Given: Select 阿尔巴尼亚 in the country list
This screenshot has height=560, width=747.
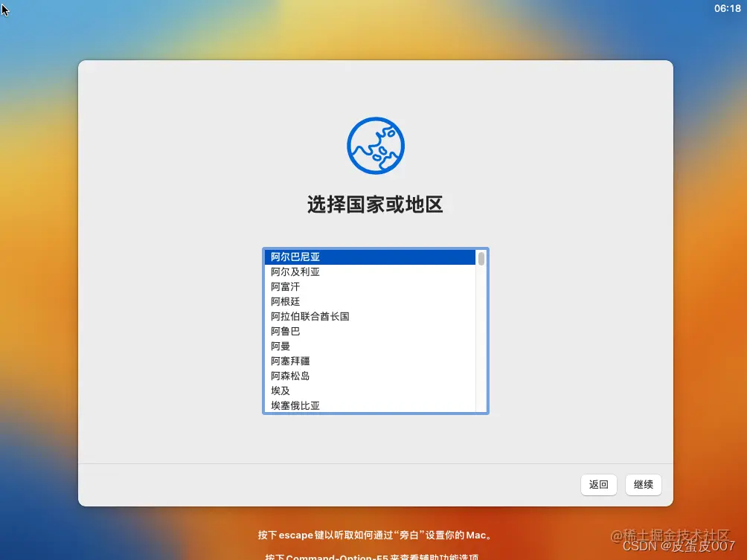Looking at the screenshot, I should (370, 257).
